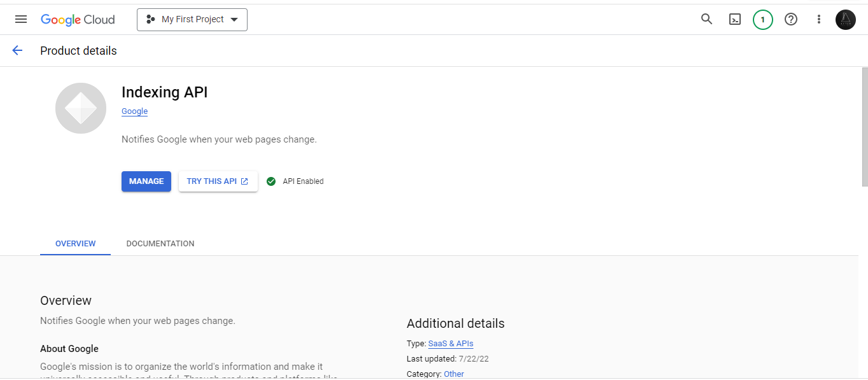Open the Google publisher link
The width and height of the screenshot is (868, 380).
(x=134, y=111)
